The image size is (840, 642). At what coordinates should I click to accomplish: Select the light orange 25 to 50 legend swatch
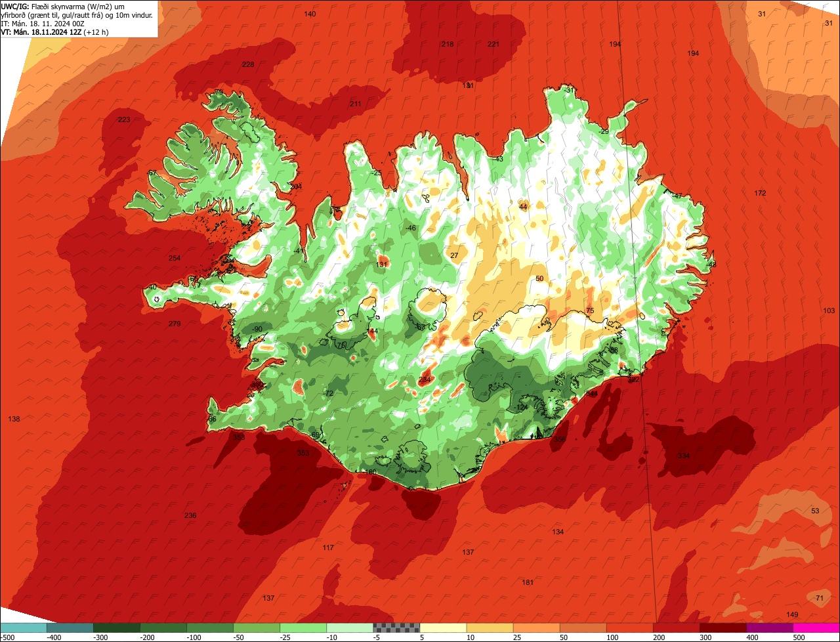coord(536,628)
